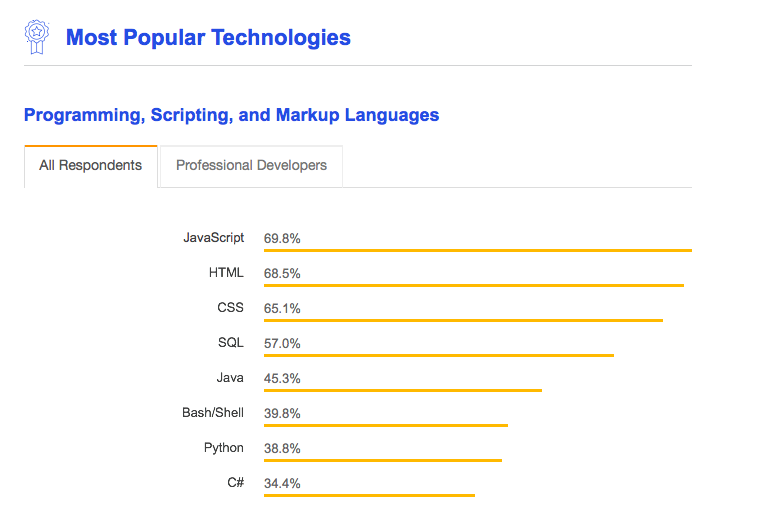Image resolution: width=762 pixels, height=505 pixels.
Task: Click the Java 45.3% bar
Action: pos(402,390)
